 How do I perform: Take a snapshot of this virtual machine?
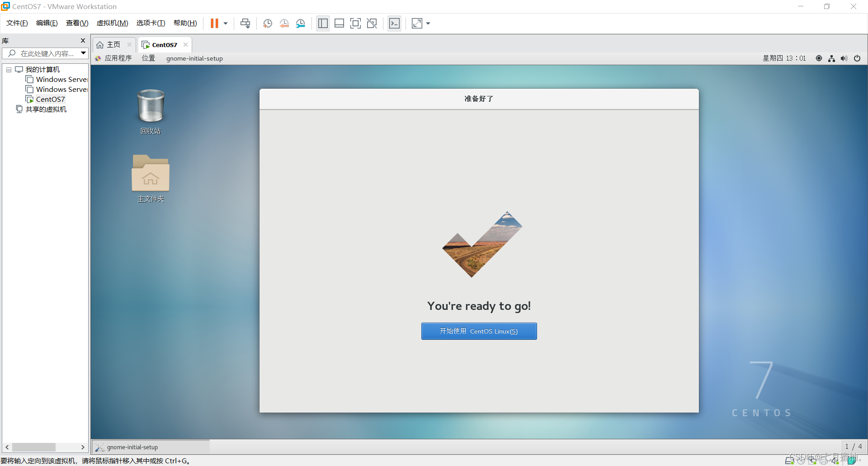[268, 23]
